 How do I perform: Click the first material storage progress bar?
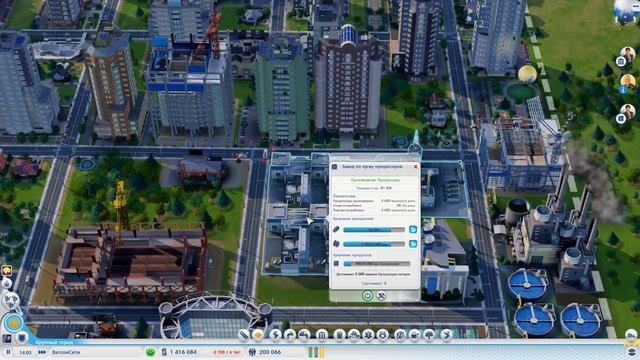[x=374, y=230]
